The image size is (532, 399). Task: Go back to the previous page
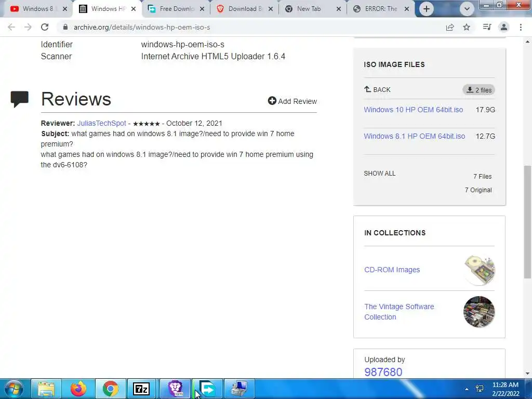pyautogui.click(x=11, y=27)
